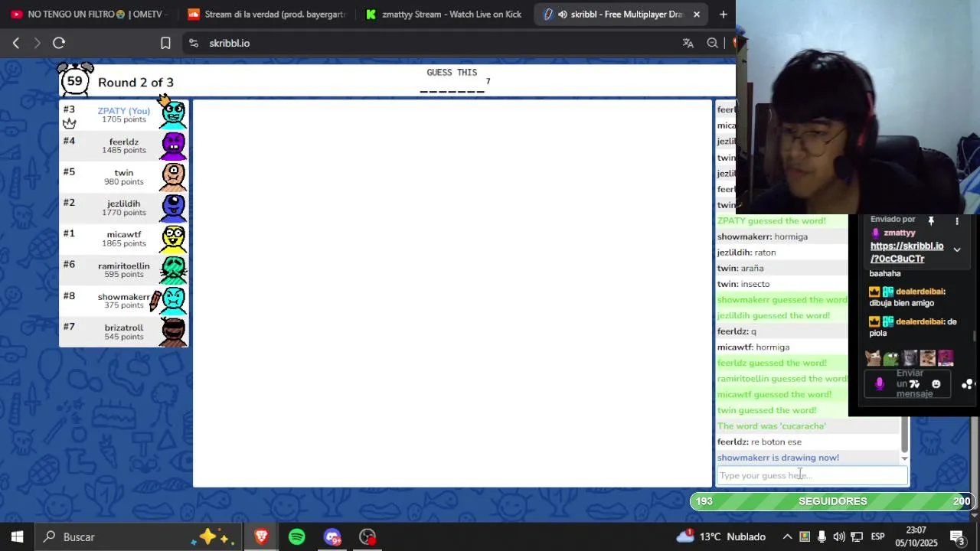Close the skribbl tab
Viewport: 980px width, 551px height.
pyautogui.click(x=697, y=14)
